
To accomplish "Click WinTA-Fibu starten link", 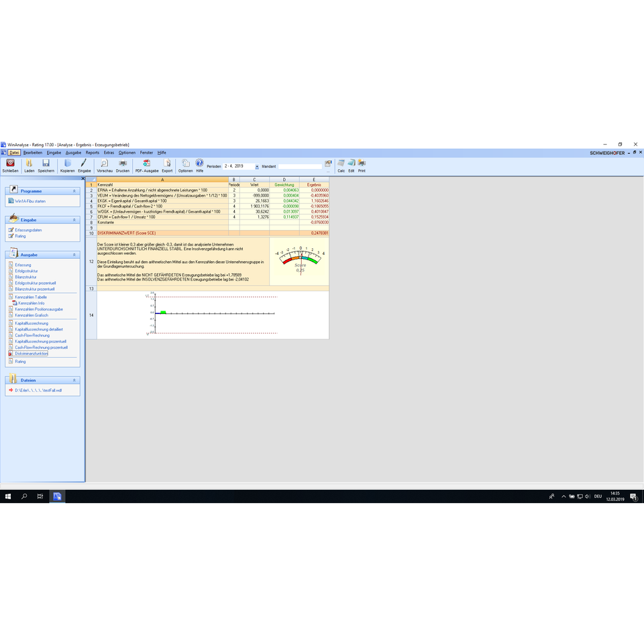I will (30, 201).
